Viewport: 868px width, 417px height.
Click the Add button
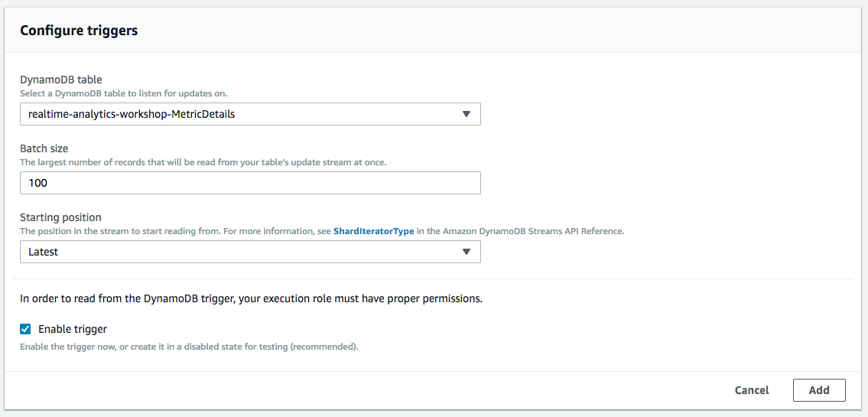click(819, 390)
